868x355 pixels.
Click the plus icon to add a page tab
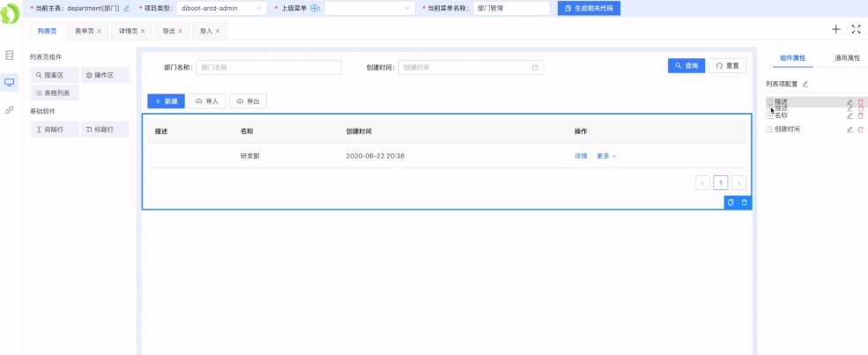tap(835, 29)
